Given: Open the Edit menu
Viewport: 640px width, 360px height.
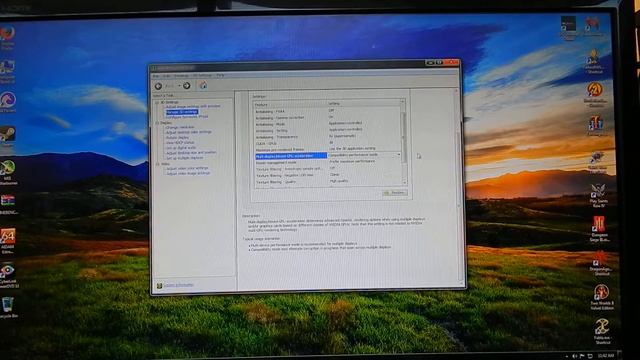Looking at the screenshot, I should point(167,76).
